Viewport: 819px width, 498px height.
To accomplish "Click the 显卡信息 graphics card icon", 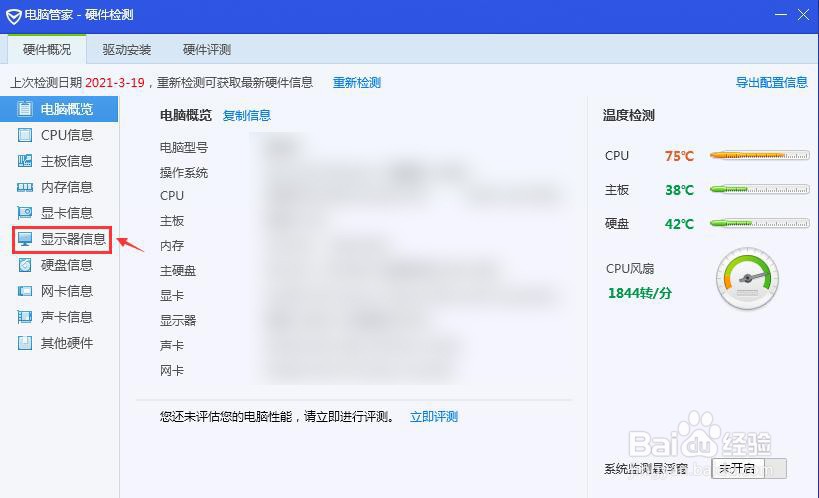I will coord(25,213).
